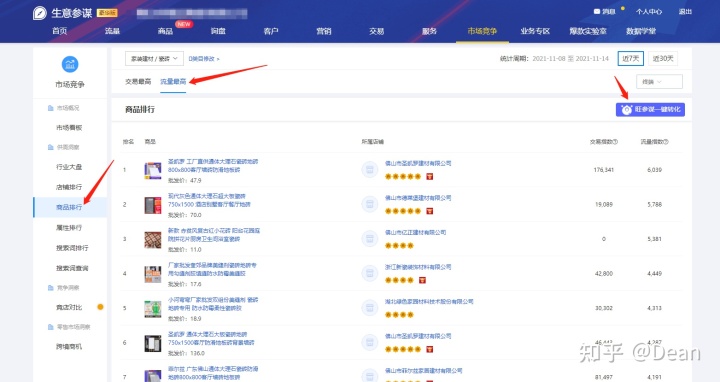The height and width of the screenshot is (382, 720).
Task: Open the rank 5 shop name link
Action: (x=429, y=302)
